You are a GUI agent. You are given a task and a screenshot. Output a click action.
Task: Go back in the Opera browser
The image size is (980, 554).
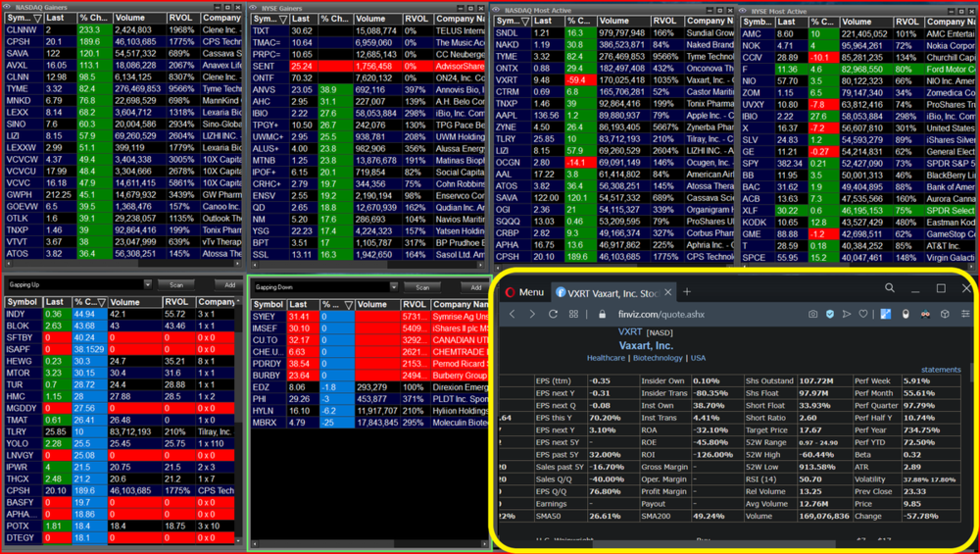tap(513, 315)
